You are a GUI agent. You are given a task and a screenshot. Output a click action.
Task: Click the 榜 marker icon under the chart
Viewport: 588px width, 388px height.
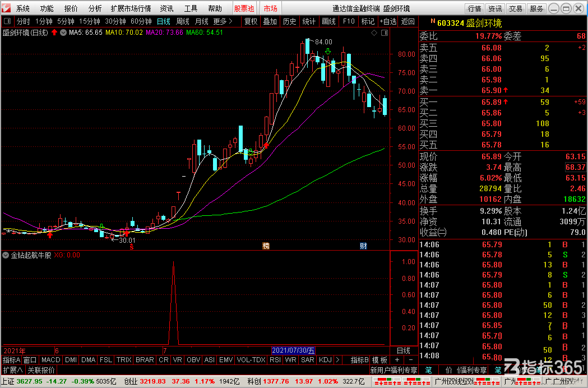click(x=266, y=246)
